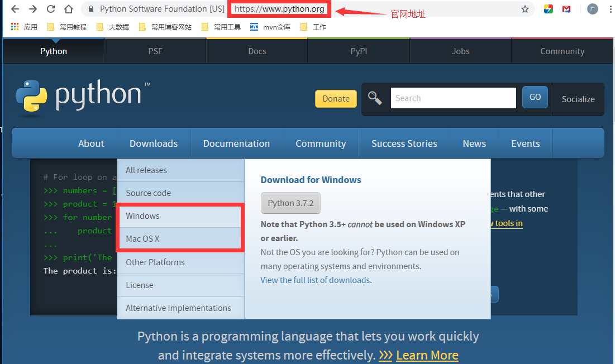Open the Chrome three-dot menu
This screenshot has height=364, width=615.
pyautogui.click(x=611, y=9)
